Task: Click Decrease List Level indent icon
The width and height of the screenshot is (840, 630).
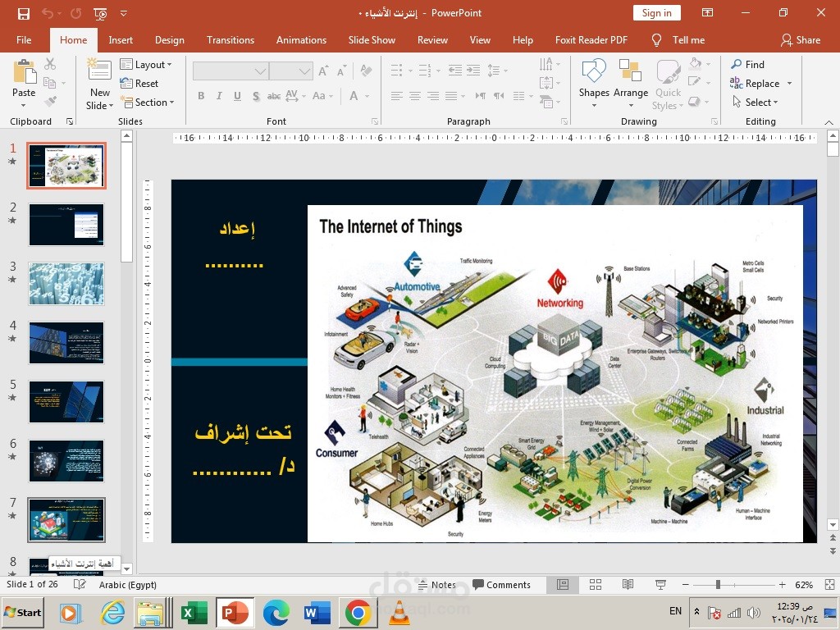Action: pos(454,71)
